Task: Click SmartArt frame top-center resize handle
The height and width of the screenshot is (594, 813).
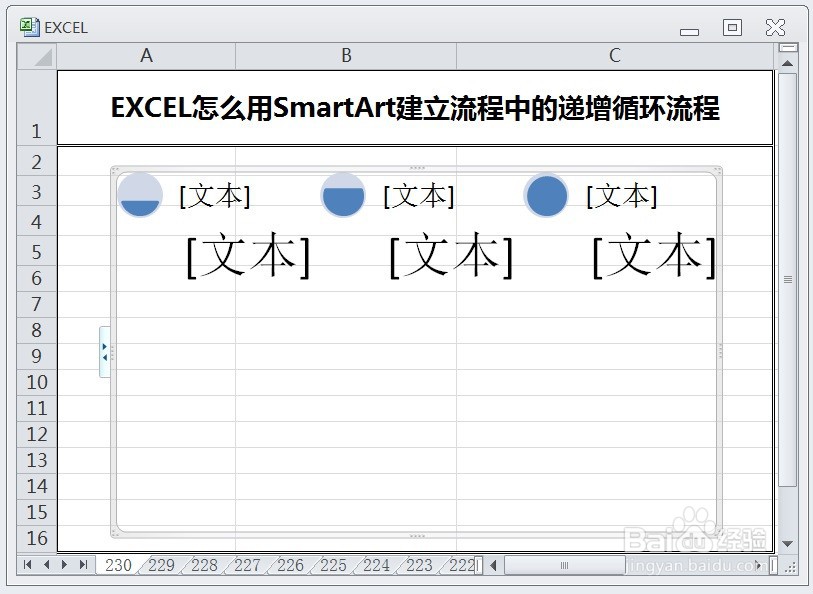Action: 417,168
